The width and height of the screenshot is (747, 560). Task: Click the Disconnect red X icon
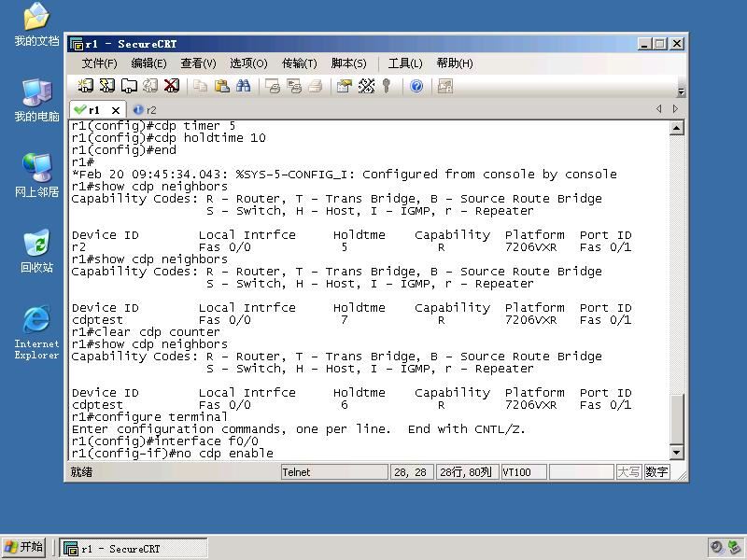172,86
